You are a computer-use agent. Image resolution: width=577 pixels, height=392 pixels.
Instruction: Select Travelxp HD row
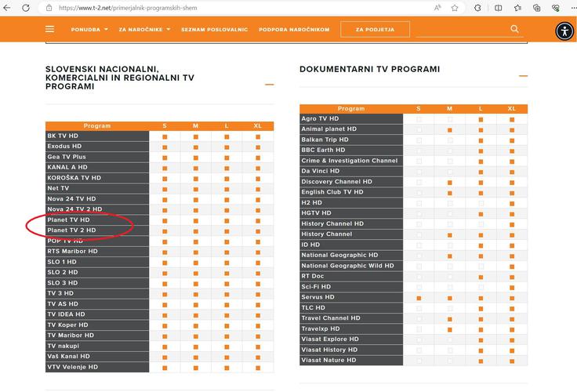[414, 328]
